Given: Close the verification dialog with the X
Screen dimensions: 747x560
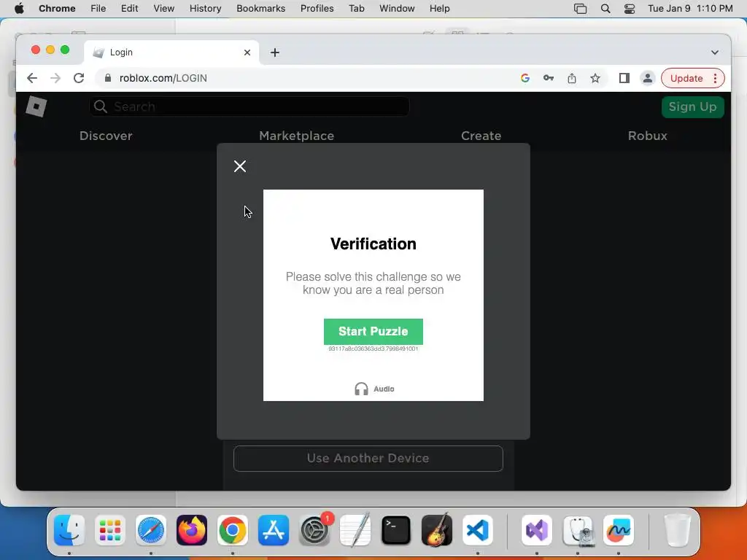Looking at the screenshot, I should point(240,166).
